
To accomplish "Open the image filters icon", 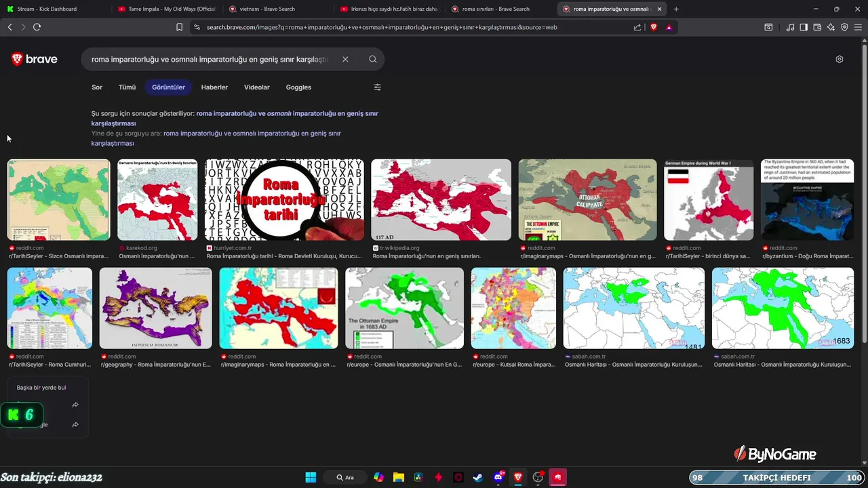I will click(378, 87).
